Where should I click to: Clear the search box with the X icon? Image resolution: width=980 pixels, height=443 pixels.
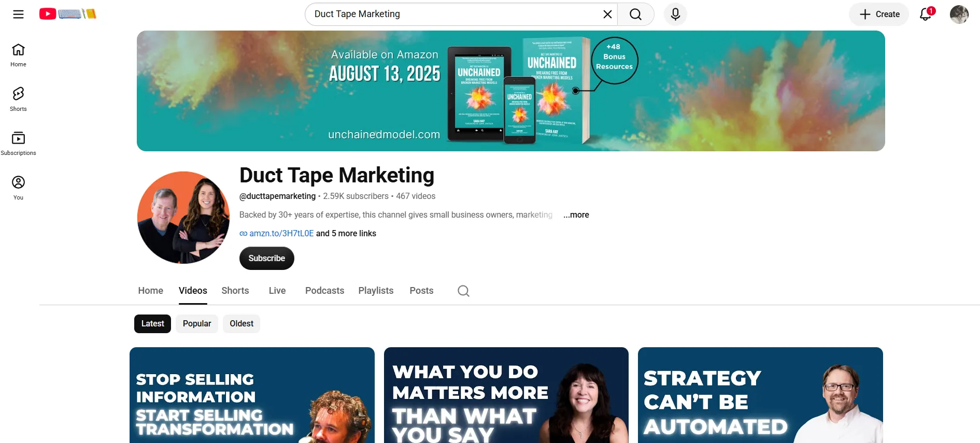click(607, 14)
